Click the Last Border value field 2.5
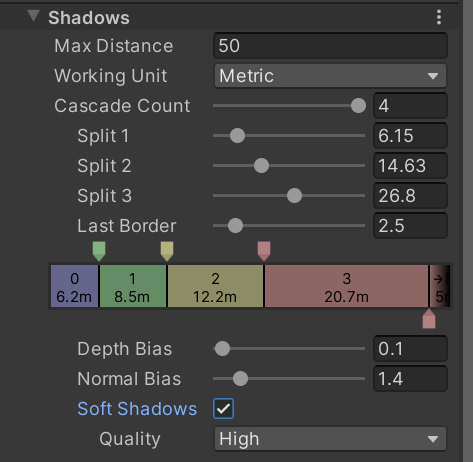Viewport: 473px width, 462px height. [x=410, y=226]
